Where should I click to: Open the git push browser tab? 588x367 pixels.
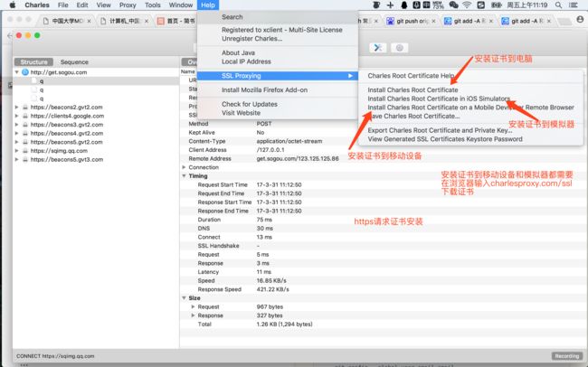pyautogui.click(x=412, y=21)
